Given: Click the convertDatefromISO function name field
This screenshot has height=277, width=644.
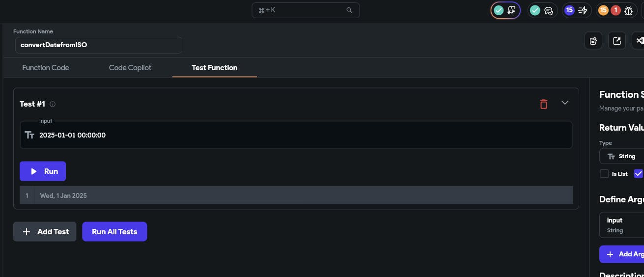Looking at the screenshot, I should [99, 45].
